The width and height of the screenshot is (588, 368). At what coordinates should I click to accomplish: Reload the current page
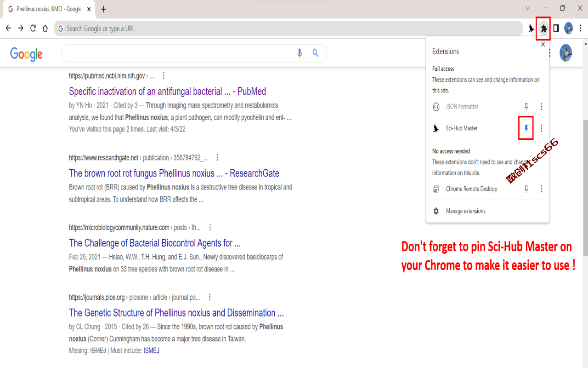click(33, 28)
